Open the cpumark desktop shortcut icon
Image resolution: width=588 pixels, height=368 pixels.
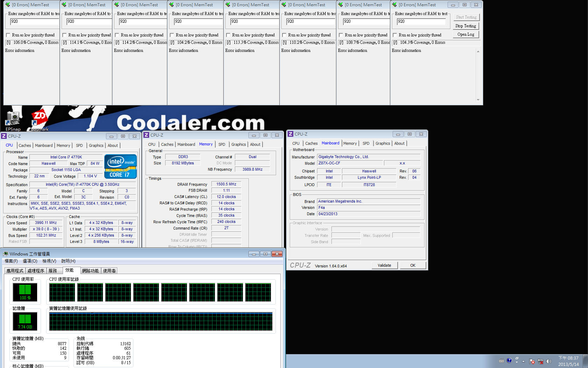tap(39, 119)
